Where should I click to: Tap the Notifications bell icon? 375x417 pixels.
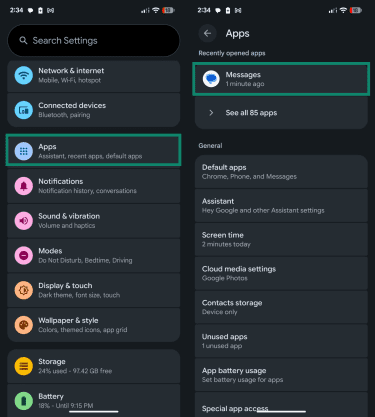24,186
